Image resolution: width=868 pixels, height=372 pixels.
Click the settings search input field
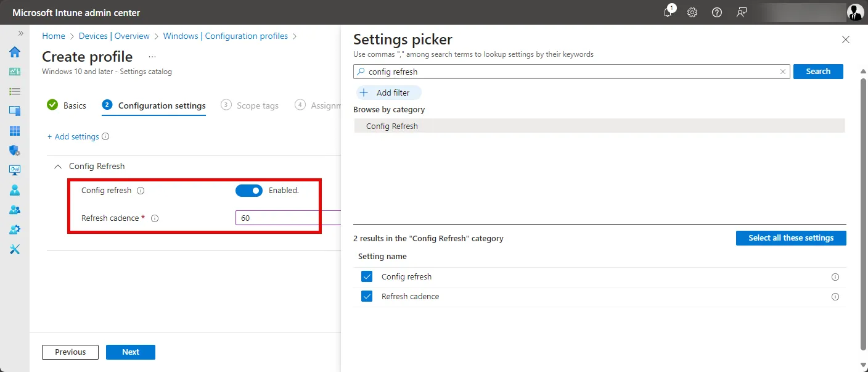pos(571,72)
